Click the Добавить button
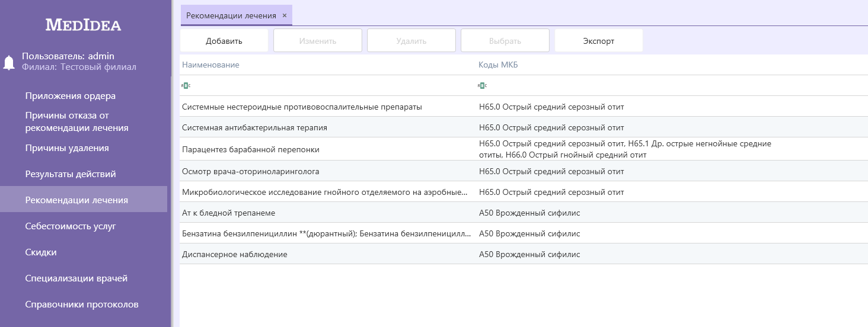 224,41
